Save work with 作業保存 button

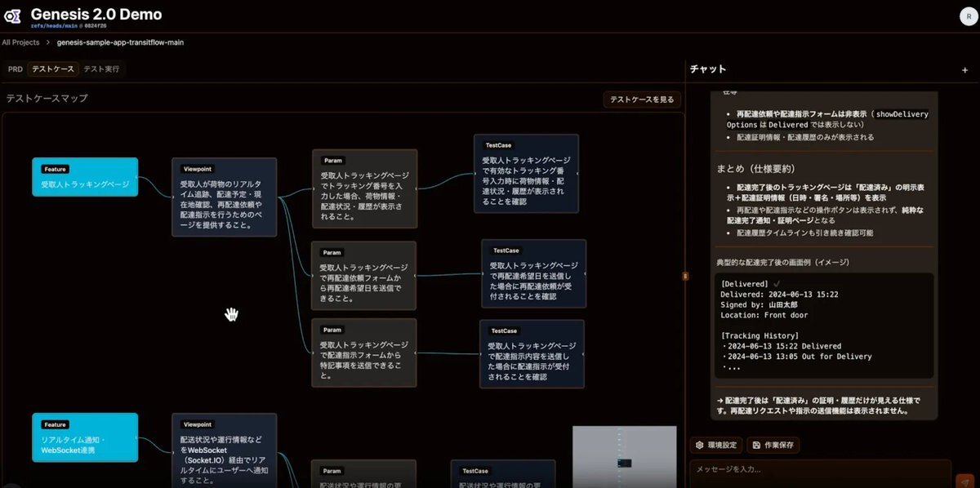point(773,446)
